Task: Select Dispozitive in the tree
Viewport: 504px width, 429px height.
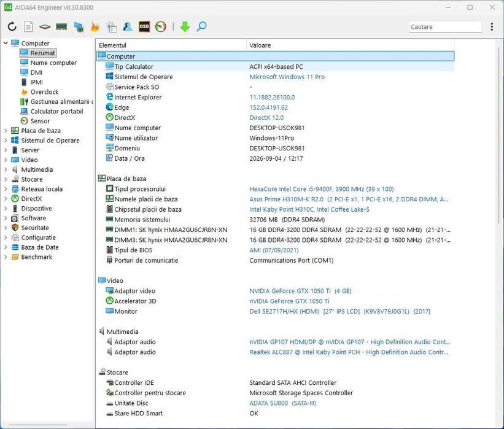Action: 36,208
